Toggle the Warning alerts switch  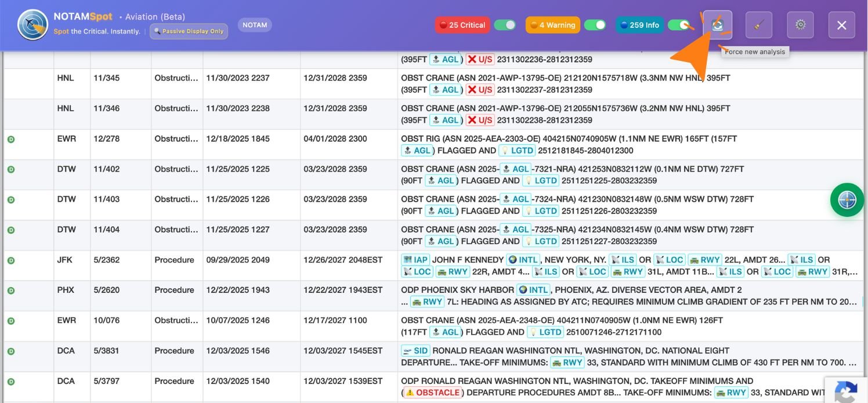pyautogui.click(x=595, y=25)
